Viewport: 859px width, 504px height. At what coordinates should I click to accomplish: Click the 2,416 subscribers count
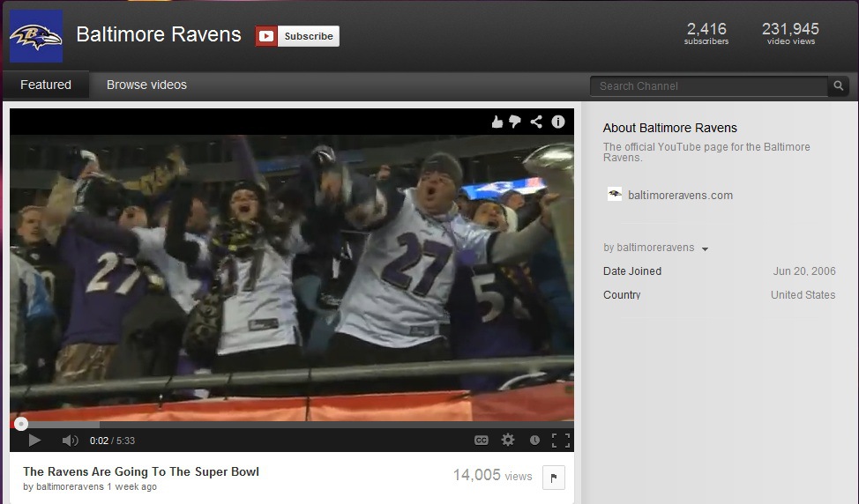pos(706,33)
